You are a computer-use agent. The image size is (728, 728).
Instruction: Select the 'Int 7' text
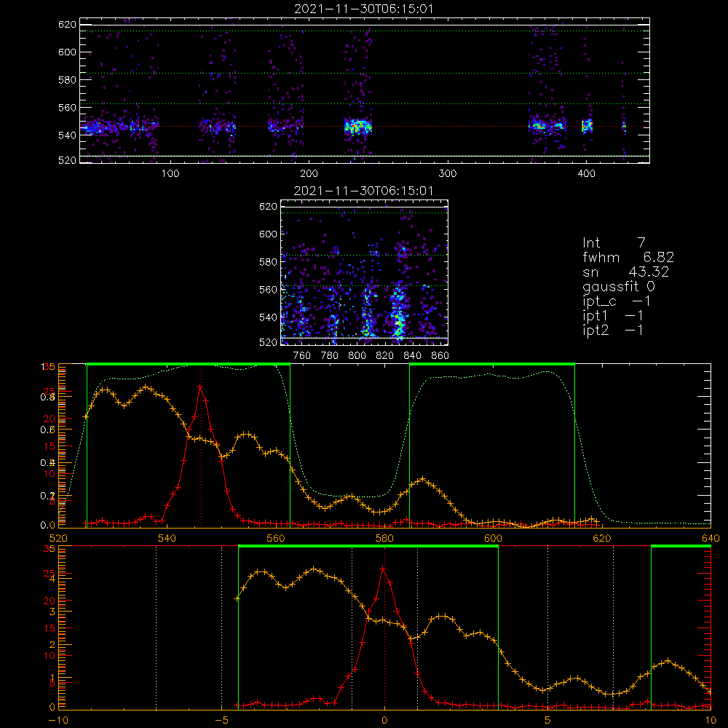coord(614,242)
